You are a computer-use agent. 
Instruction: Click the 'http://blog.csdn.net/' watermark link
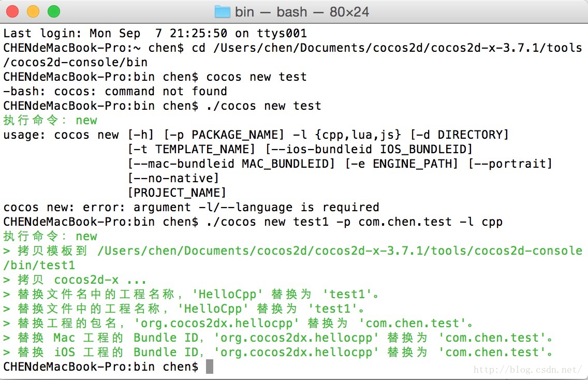(527, 370)
